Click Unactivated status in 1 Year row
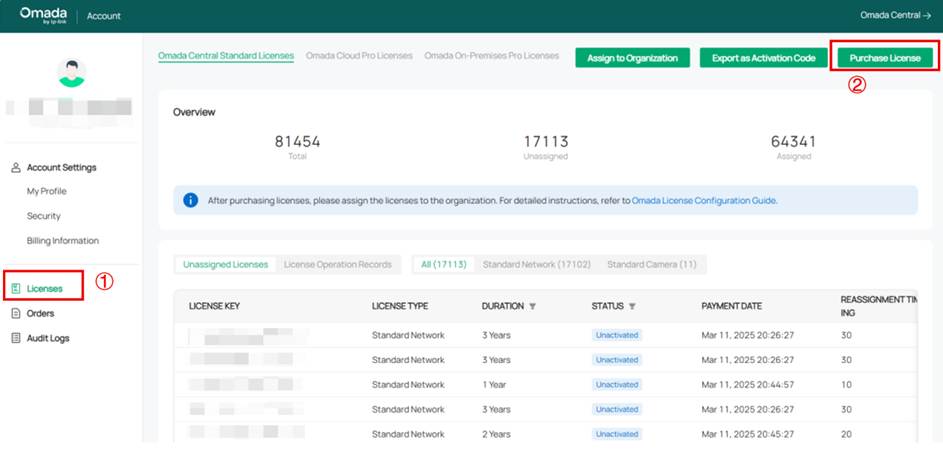Screen dimensions: 943x455 coord(616,385)
